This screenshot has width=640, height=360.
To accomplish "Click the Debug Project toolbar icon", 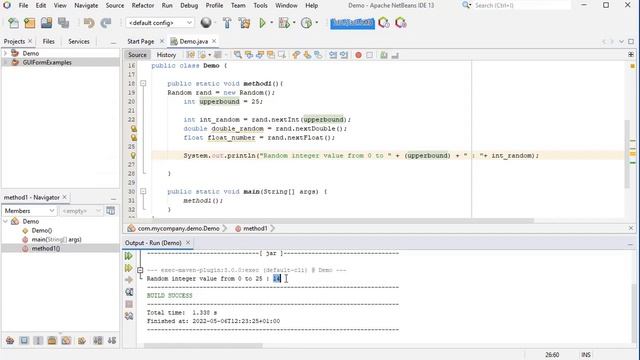I will point(284,23).
